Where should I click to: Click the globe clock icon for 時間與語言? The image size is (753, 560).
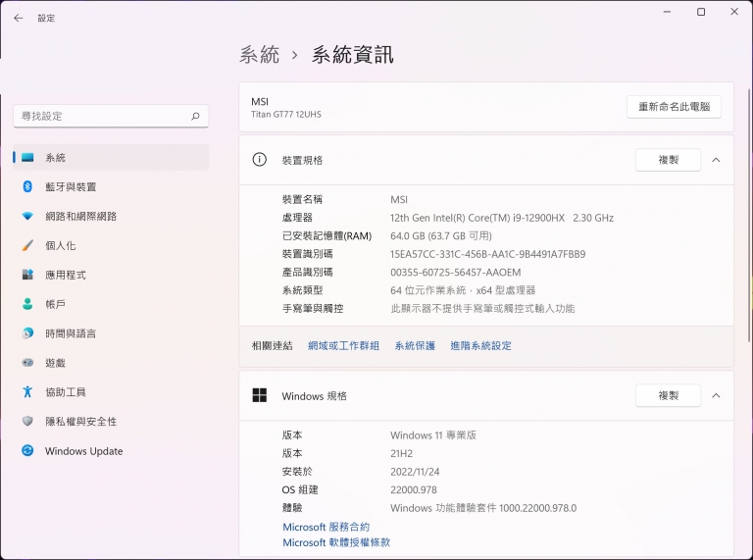point(27,333)
